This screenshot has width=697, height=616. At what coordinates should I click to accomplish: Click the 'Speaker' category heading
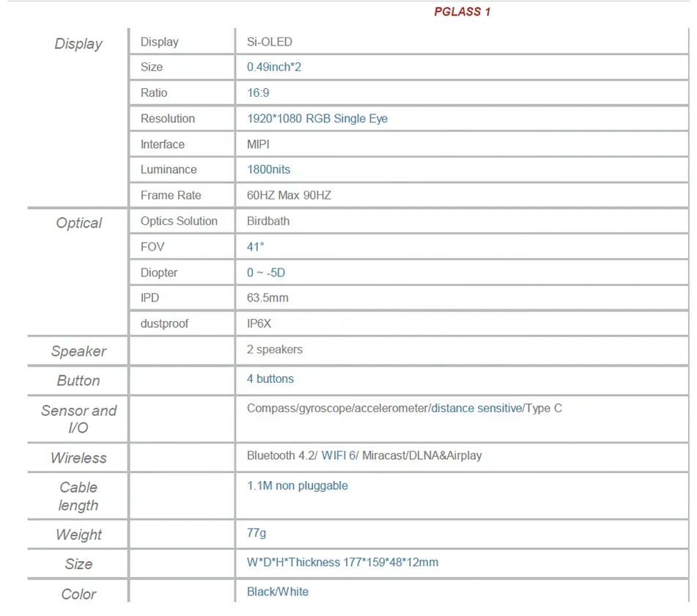[78, 351]
